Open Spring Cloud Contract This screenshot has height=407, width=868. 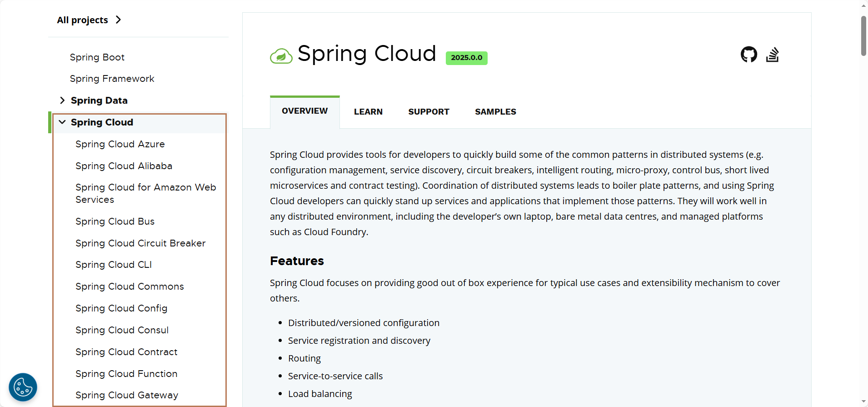126,352
